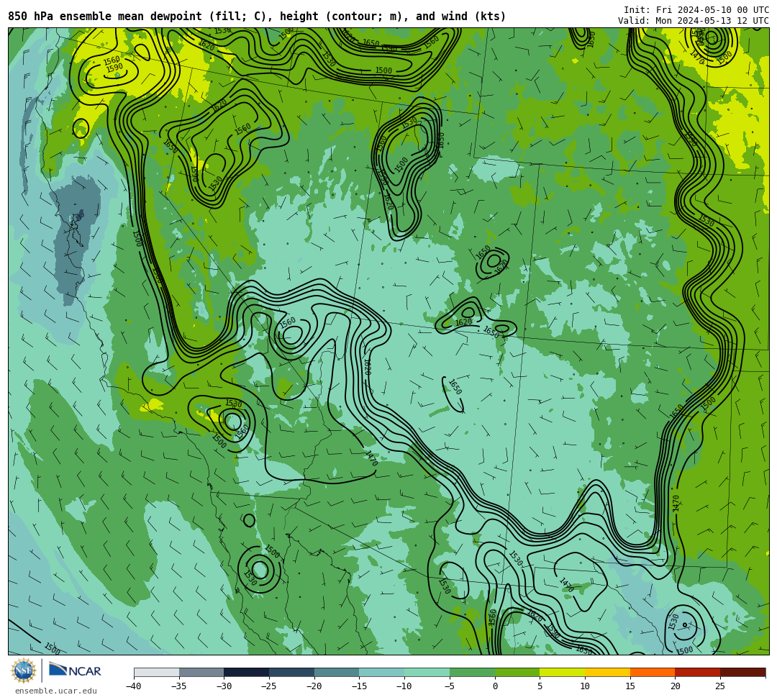Click the 0 colorbar tick label
This screenshot has width=777, height=700.
[495, 686]
